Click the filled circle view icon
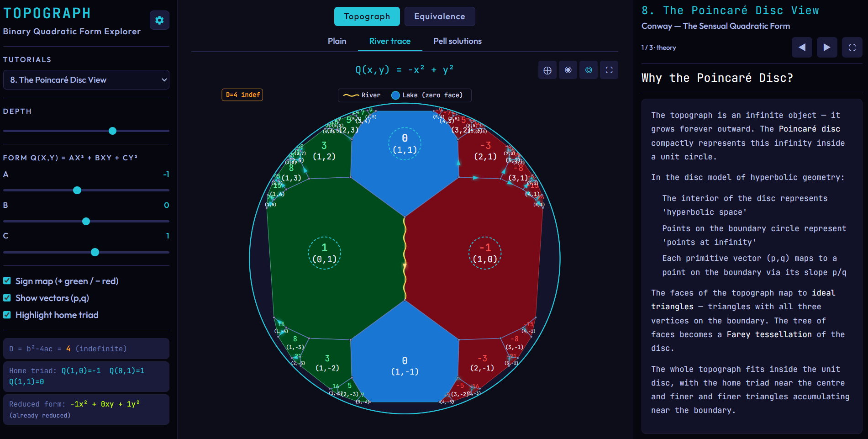The height and width of the screenshot is (439, 868). pyautogui.click(x=568, y=70)
